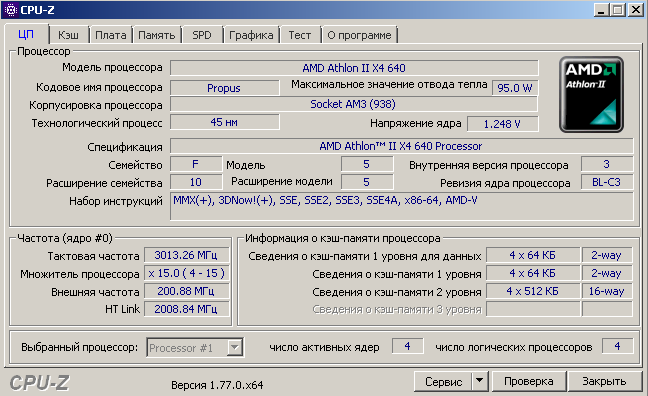Click the Выбранный процессор label
This screenshot has height=396, width=648.
[79, 347]
